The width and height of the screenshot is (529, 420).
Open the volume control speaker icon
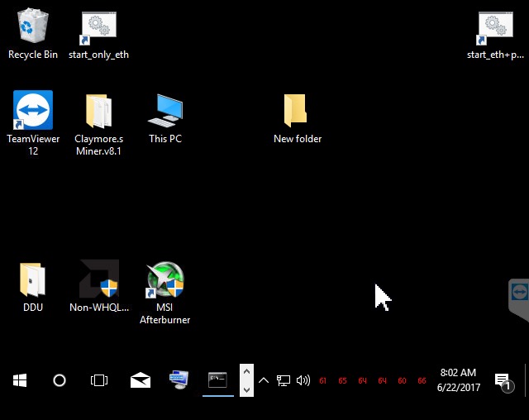[303, 380]
